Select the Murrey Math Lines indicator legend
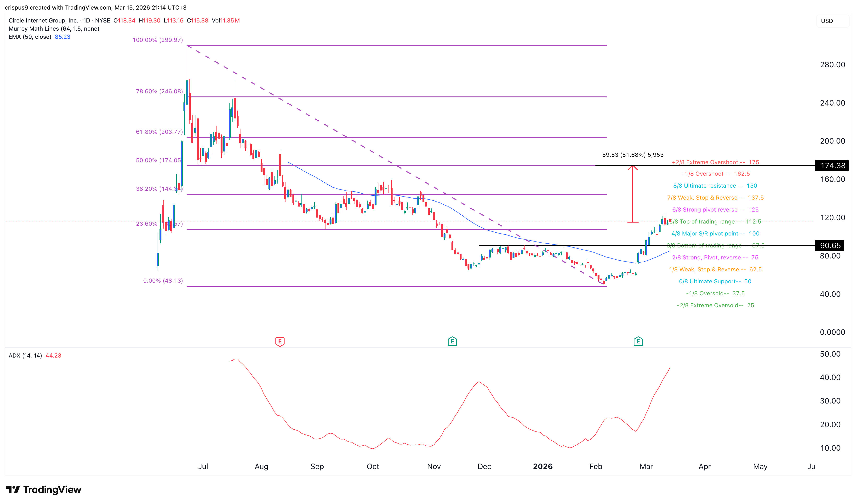This screenshot has height=504, width=856. point(54,29)
